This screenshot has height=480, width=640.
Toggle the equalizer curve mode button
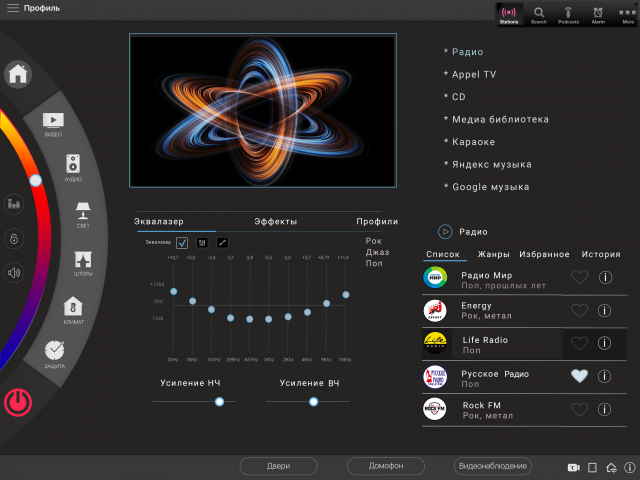(222, 243)
